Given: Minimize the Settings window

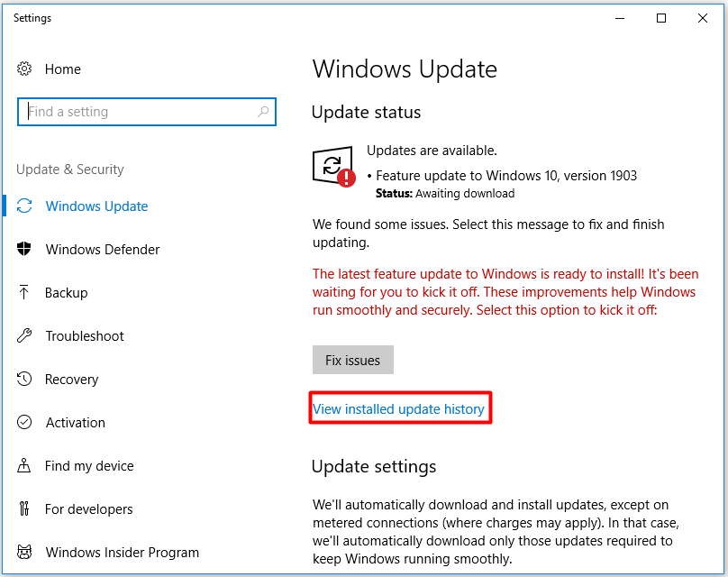Looking at the screenshot, I should click(x=620, y=18).
